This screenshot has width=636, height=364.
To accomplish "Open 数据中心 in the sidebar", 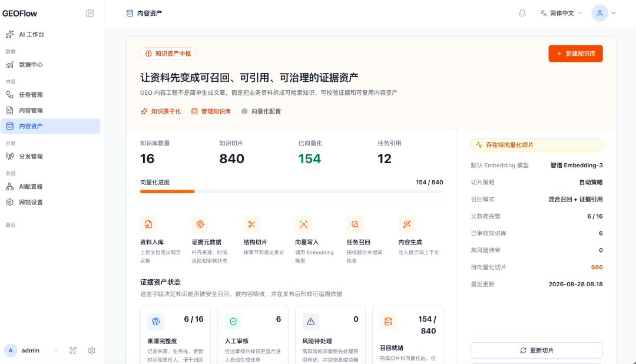I will click(50, 65).
